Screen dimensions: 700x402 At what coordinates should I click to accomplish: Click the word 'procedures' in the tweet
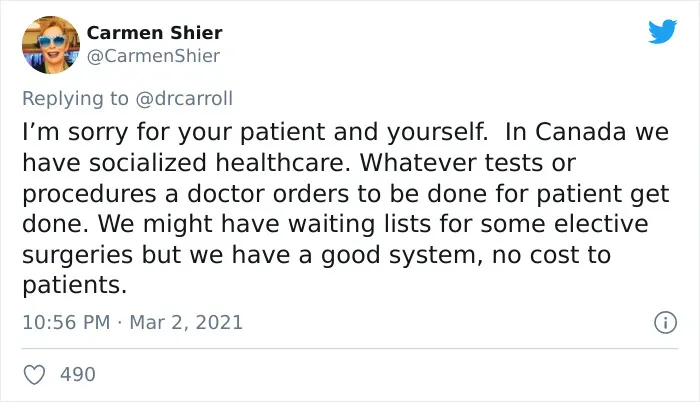coord(89,194)
